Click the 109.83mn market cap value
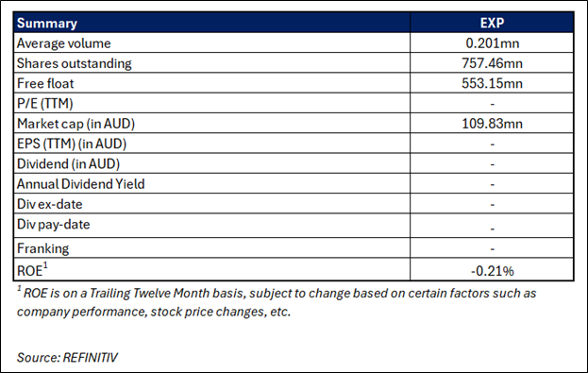This screenshot has width=588, height=373. 492,124
